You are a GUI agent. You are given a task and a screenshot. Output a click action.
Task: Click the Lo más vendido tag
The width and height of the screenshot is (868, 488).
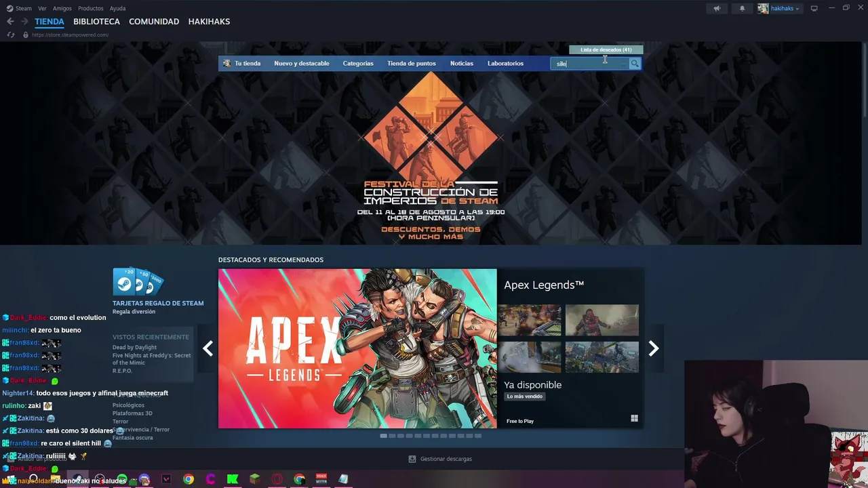(x=525, y=396)
